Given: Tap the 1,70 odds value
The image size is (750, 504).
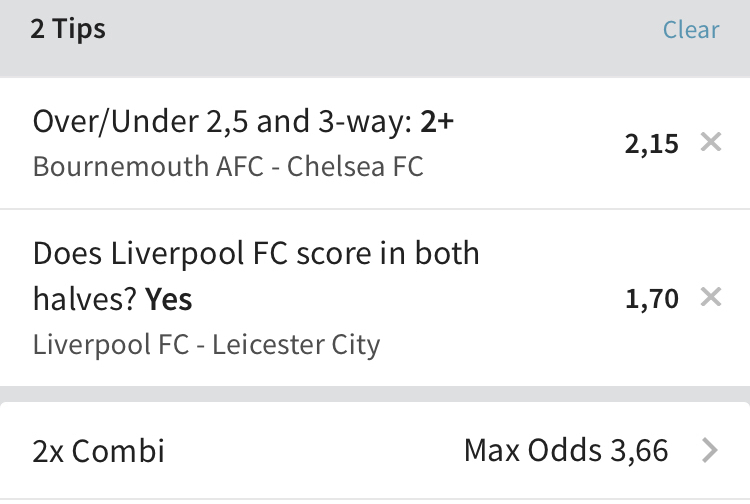Looking at the screenshot, I should [651, 298].
